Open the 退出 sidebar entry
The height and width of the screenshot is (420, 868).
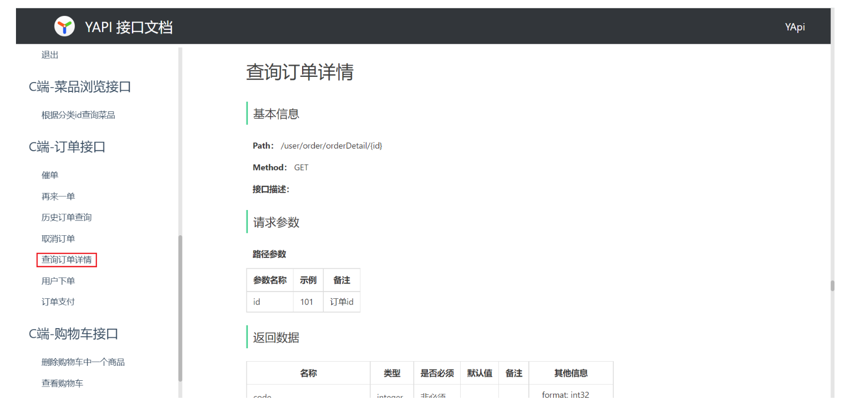pyautogui.click(x=50, y=55)
